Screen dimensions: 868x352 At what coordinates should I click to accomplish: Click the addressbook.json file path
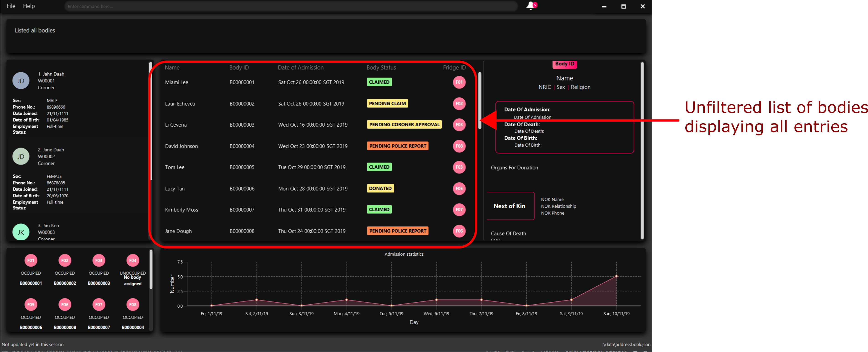626,344
